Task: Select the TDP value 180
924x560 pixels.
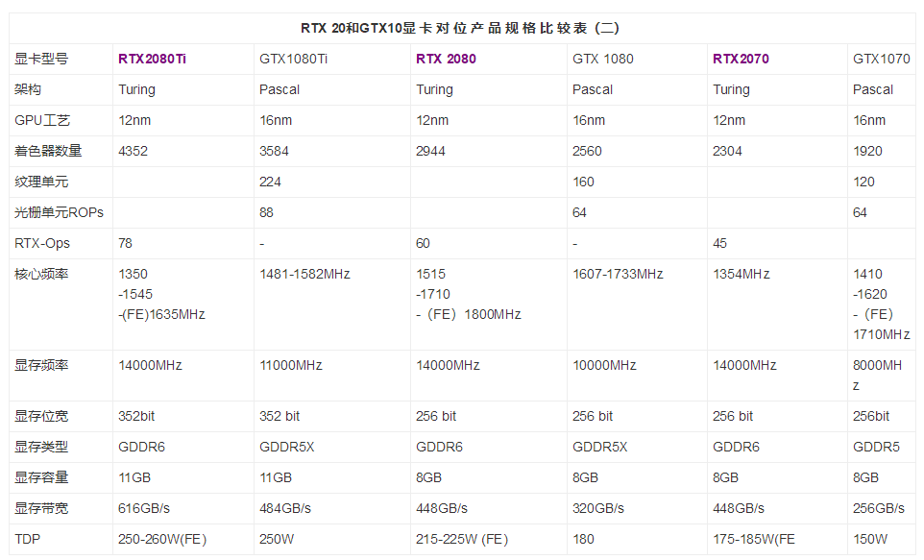Action: tap(583, 539)
